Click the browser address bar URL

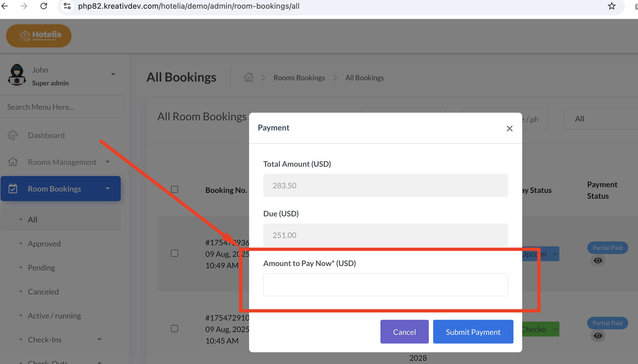pyautogui.click(x=189, y=6)
